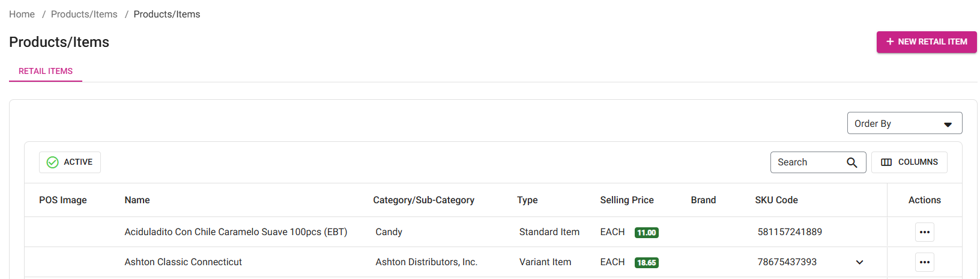The height and width of the screenshot is (279, 980).
Task: Toggle the Active filter chip
Action: coord(70,162)
